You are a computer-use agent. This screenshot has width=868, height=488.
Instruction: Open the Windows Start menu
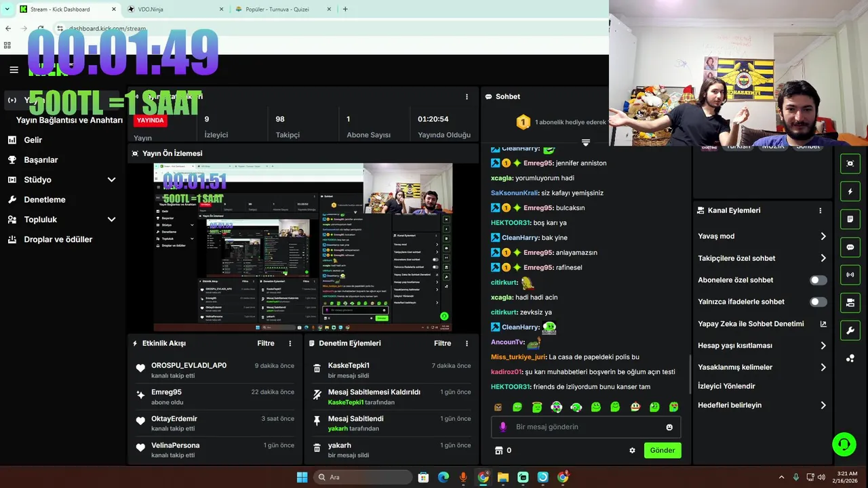[x=302, y=477]
